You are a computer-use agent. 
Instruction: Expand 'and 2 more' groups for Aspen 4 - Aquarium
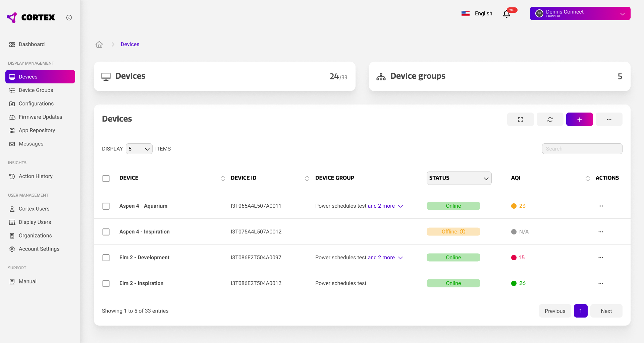coord(385,206)
